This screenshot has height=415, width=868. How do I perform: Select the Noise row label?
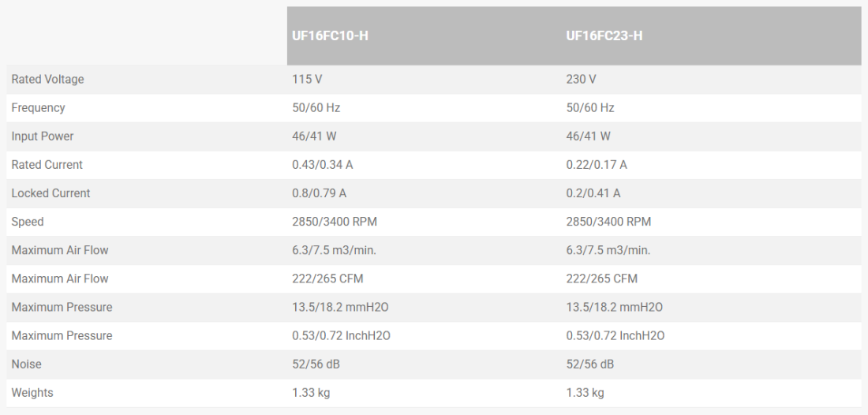[x=26, y=364]
